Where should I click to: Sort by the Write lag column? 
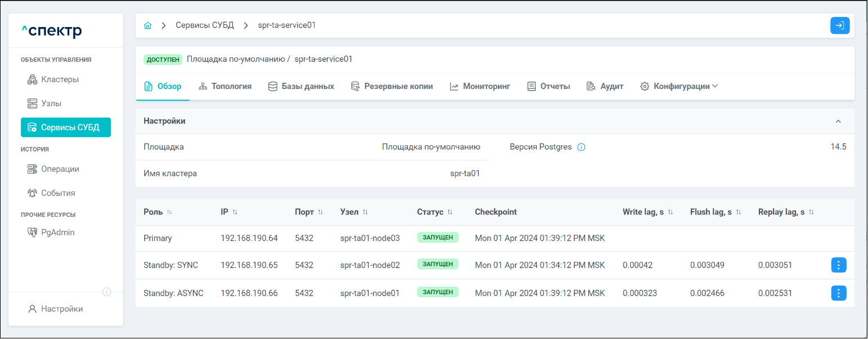pyautogui.click(x=671, y=212)
